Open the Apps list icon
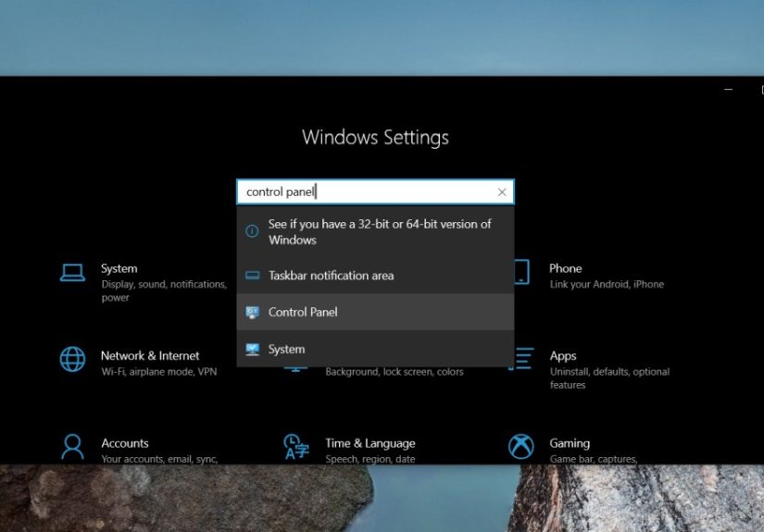 coord(521,359)
